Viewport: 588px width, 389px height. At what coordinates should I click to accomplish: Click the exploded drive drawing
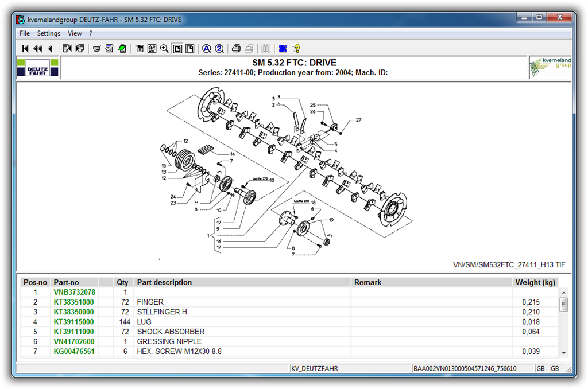click(x=287, y=172)
